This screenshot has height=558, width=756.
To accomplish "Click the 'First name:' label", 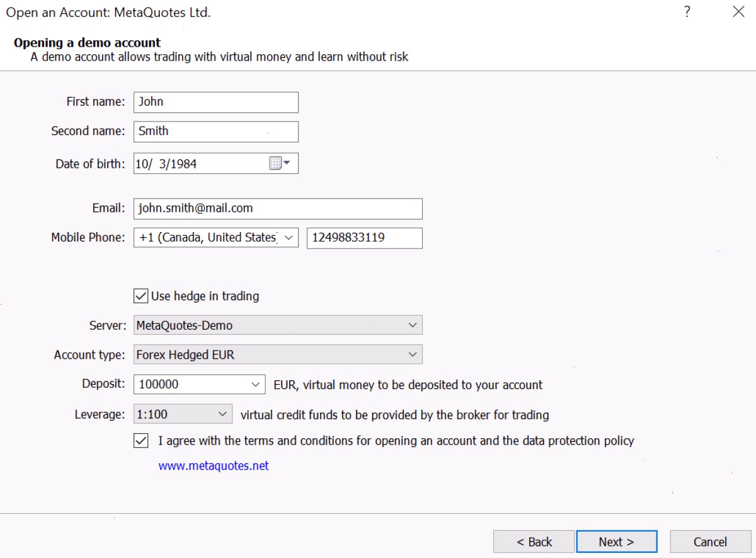I will coord(96,102).
